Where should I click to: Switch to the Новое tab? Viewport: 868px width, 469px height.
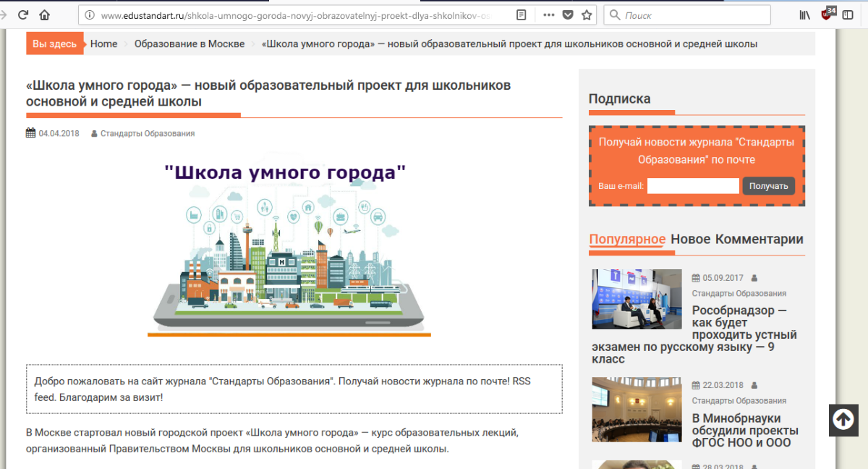point(690,240)
